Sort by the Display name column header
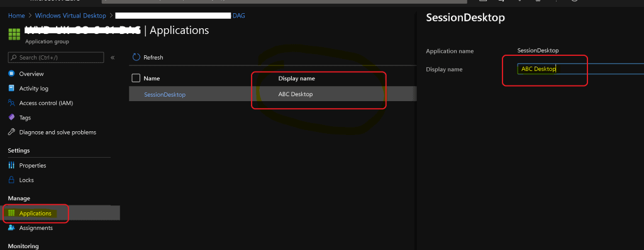 point(297,79)
